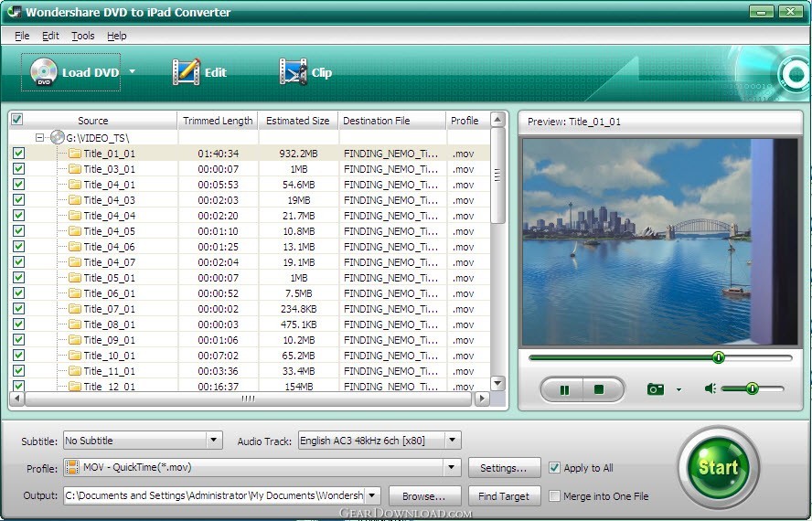Click the folder icon for Title_05_01
The width and height of the screenshot is (812, 521).
(75, 278)
